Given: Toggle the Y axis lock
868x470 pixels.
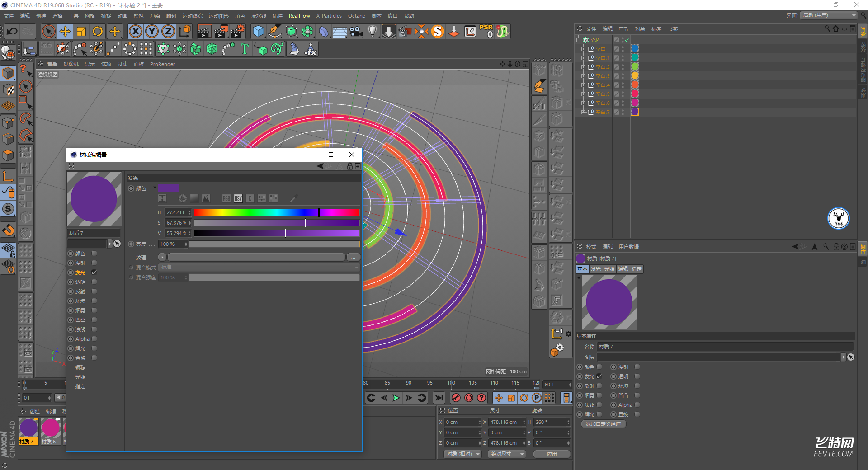Looking at the screenshot, I should (x=152, y=31).
